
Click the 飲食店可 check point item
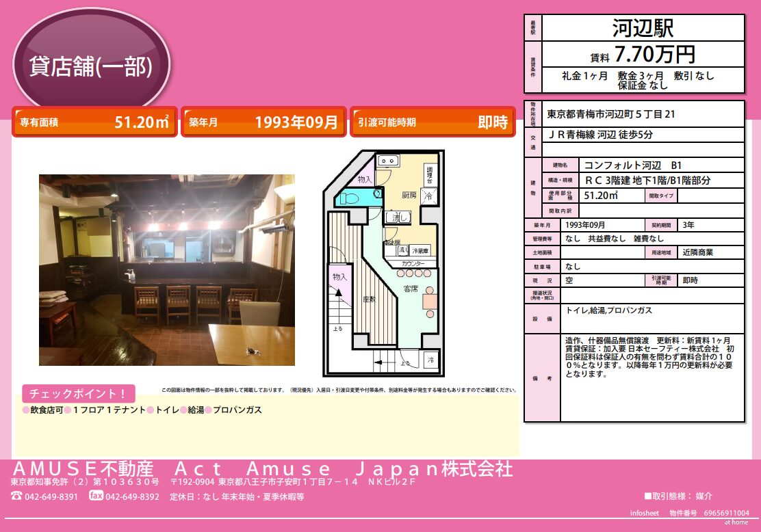(45, 410)
